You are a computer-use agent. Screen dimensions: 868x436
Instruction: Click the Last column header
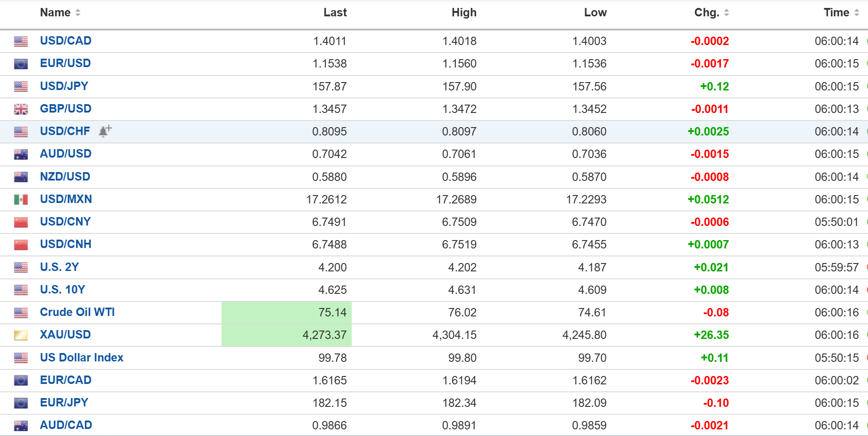(x=335, y=12)
